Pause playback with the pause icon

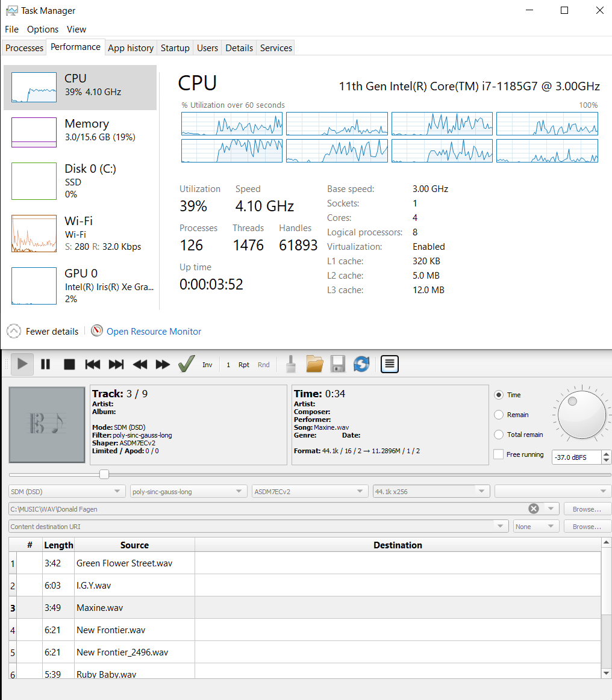tap(46, 364)
